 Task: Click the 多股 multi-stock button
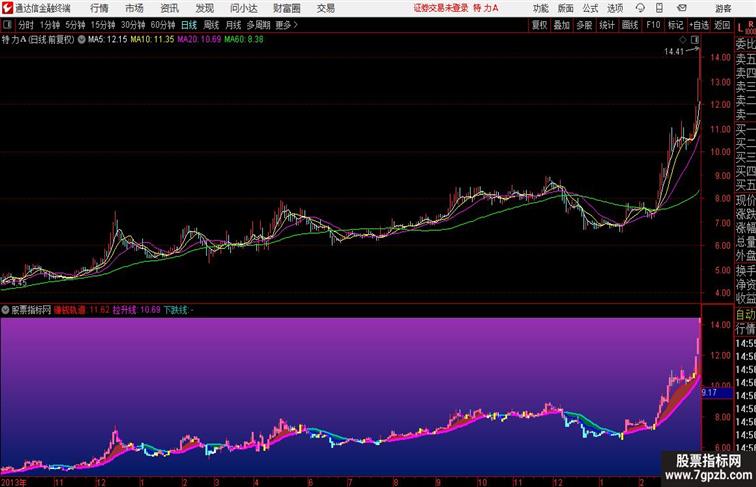click(584, 25)
